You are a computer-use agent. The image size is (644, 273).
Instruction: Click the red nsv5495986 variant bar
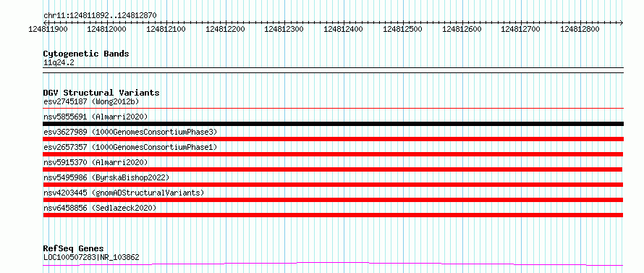click(x=333, y=185)
